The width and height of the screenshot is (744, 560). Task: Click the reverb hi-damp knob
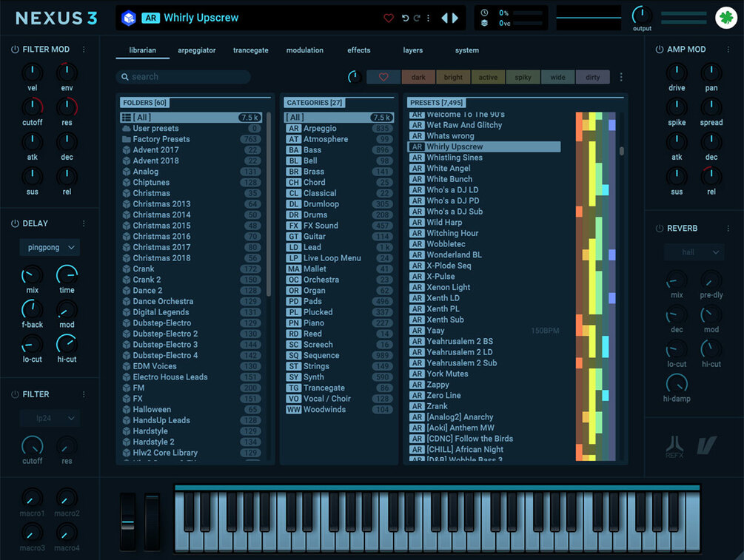677,384
